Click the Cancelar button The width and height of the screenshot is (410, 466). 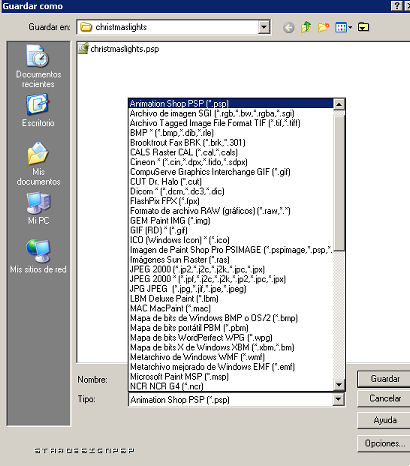coord(385,399)
